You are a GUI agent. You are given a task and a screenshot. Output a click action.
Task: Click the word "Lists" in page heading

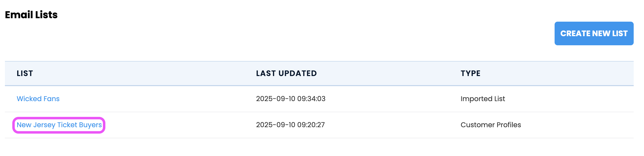click(x=46, y=15)
